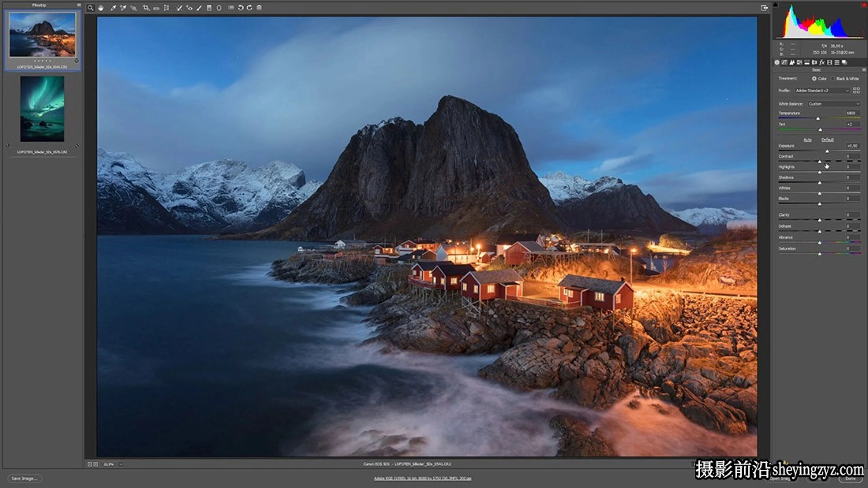Select the Zoom tool
Viewport: 868px width, 488px height.
pyautogui.click(x=90, y=8)
